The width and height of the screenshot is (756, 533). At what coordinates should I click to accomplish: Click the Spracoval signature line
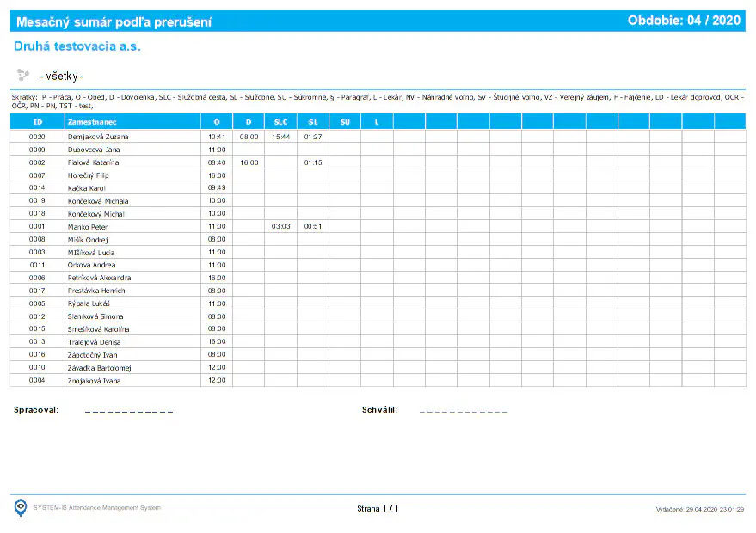129,412
